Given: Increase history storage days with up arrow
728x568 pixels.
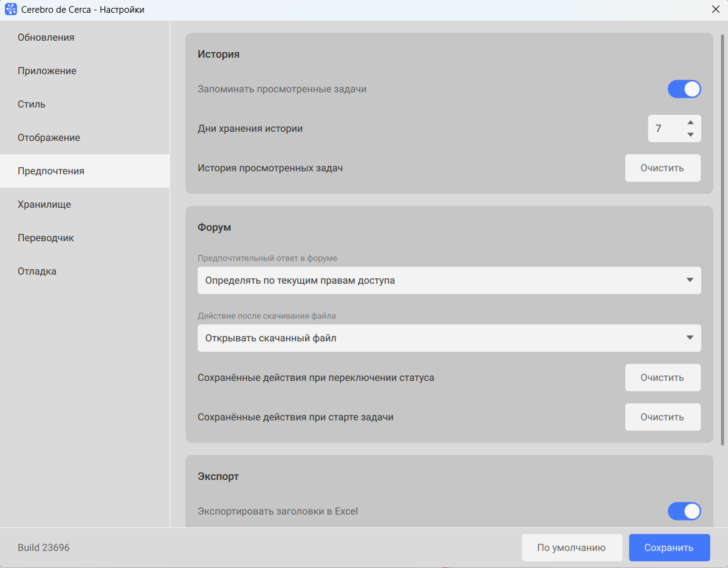Looking at the screenshot, I should [x=690, y=122].
